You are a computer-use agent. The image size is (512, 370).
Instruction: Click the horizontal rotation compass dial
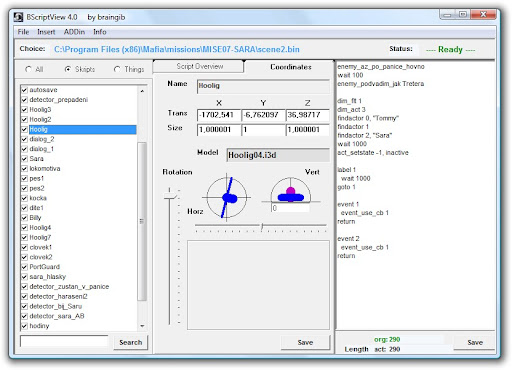(227, 197)
